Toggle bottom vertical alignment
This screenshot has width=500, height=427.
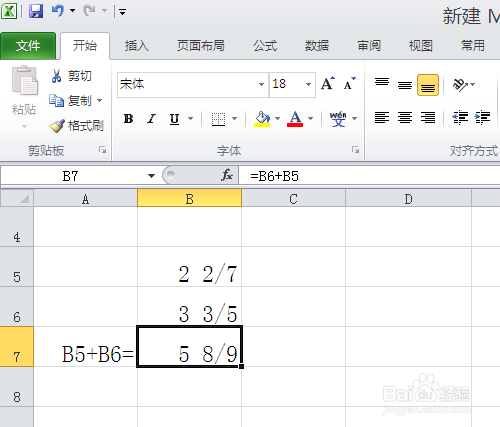pyautogui.click(x=428, y=85)
